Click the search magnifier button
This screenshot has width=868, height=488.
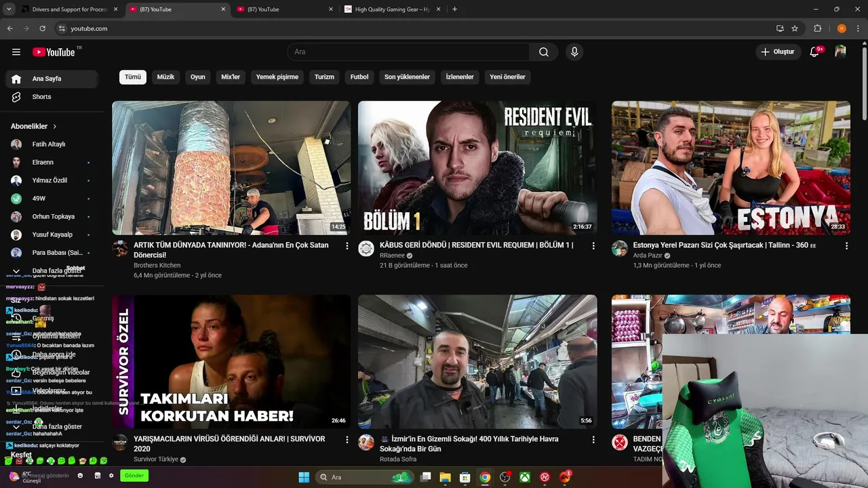544,52
